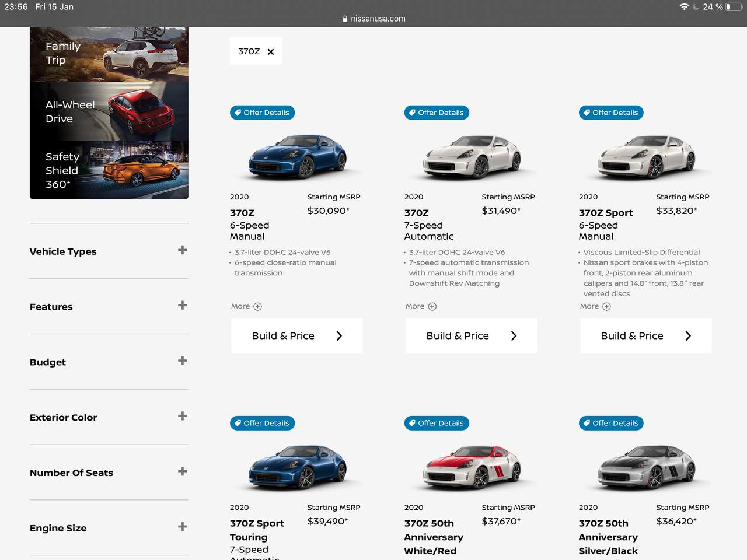Image resolution: width=747 pixels, height=560 pixels.
Task: Show More specs for 370Z 7-Speed Automatic
Action: [x=421, y=306]
